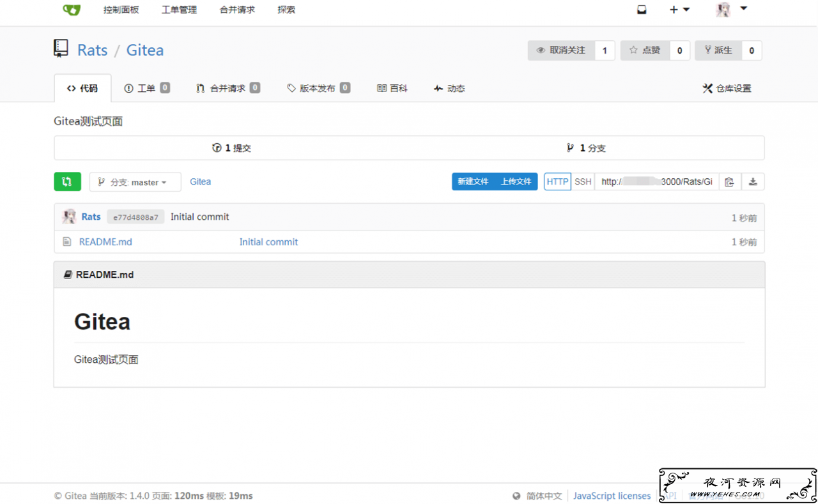Viewport: 818px width, 504px height.
Task: Open the Gitea repository name link in the title
Action: click(145, 50)
